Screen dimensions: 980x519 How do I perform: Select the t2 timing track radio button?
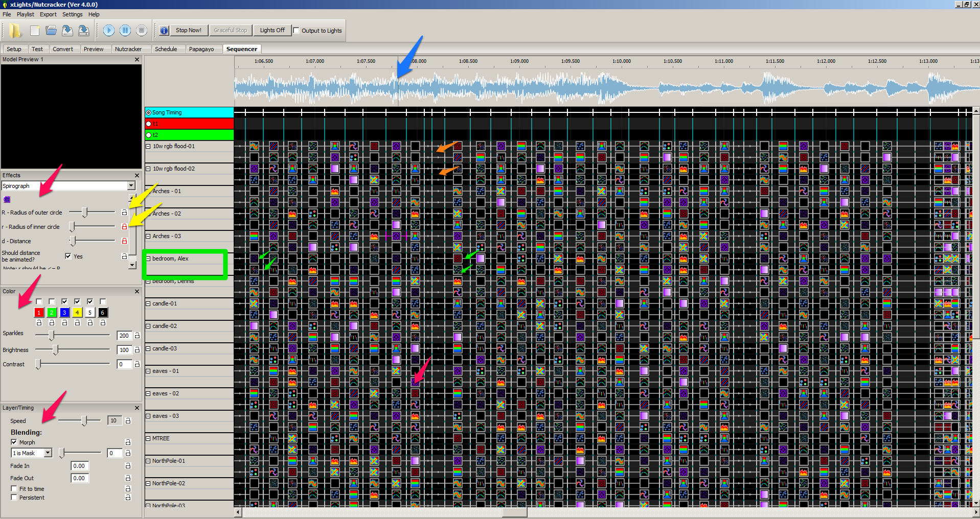149,135
